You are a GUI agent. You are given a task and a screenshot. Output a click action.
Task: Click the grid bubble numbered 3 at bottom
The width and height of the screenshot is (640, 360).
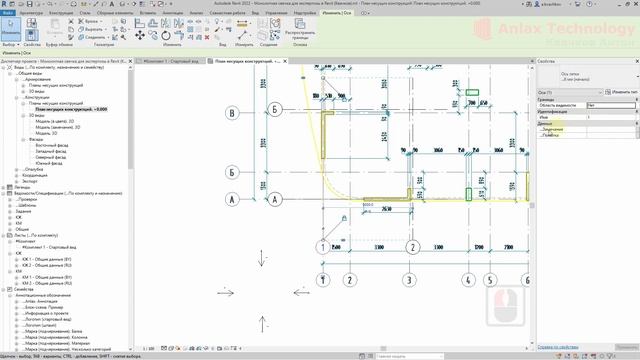(x=409, y=280)
